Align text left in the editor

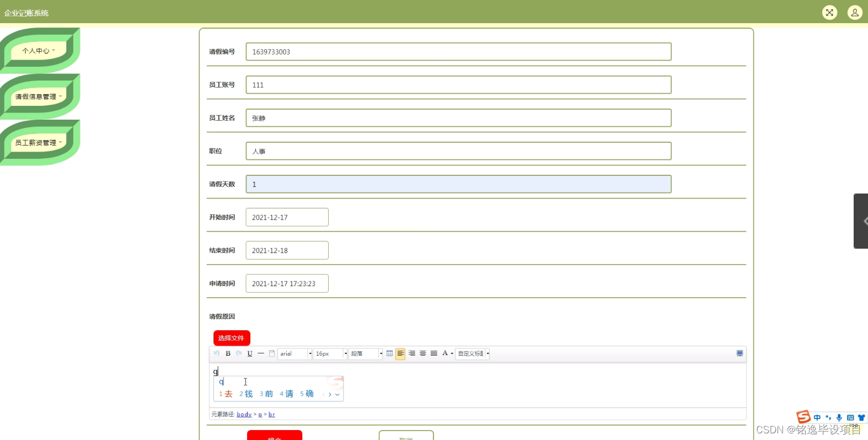point(400,353)
